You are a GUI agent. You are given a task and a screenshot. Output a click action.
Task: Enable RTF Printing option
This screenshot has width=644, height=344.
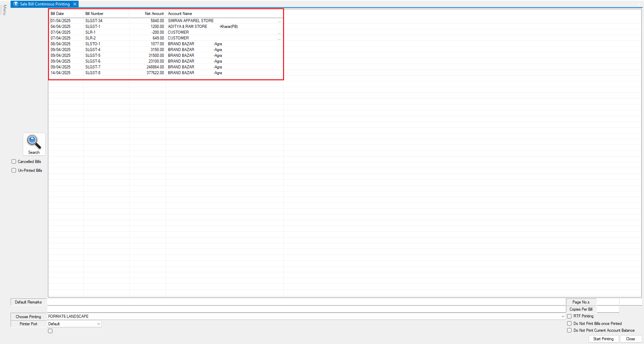pos(569,316)
